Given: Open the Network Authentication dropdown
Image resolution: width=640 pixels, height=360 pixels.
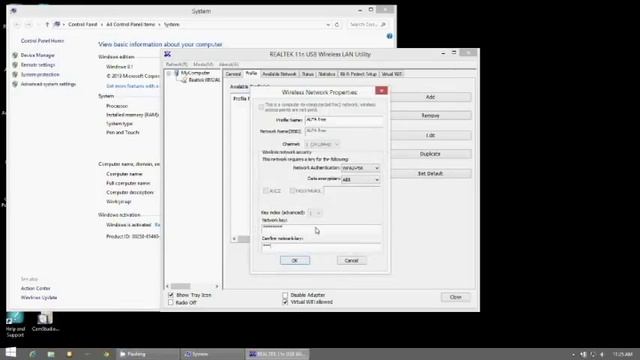Looking at the screenshot, I should pos(360,168).
